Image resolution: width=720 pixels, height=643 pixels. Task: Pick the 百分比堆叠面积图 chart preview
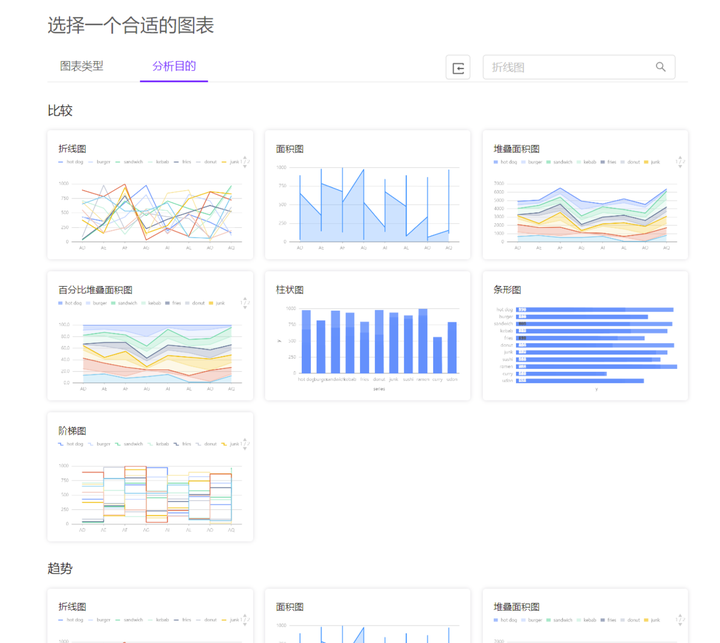150,336
